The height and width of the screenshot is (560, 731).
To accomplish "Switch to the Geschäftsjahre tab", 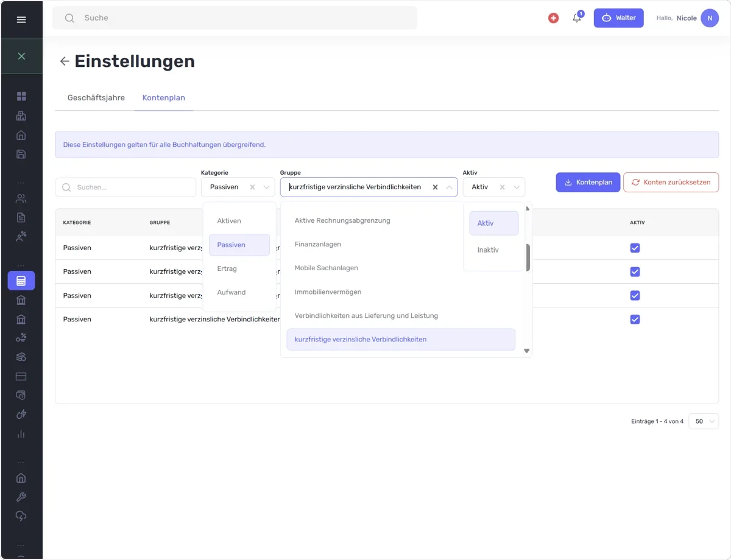I will click(96, 97).
